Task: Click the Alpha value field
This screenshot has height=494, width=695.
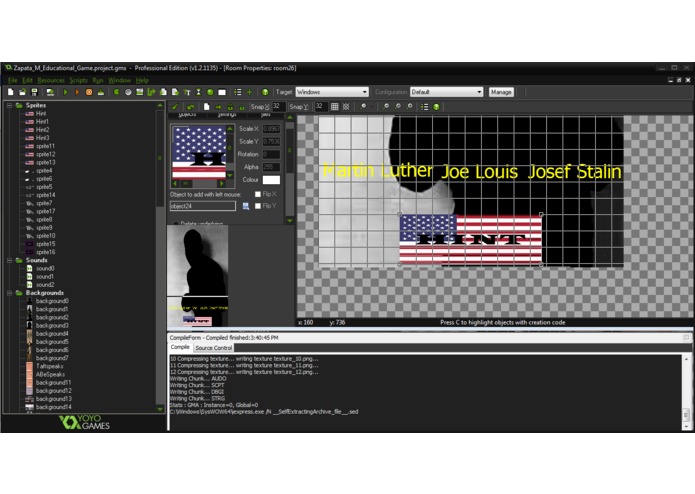Action: click(x=271, y=167)
